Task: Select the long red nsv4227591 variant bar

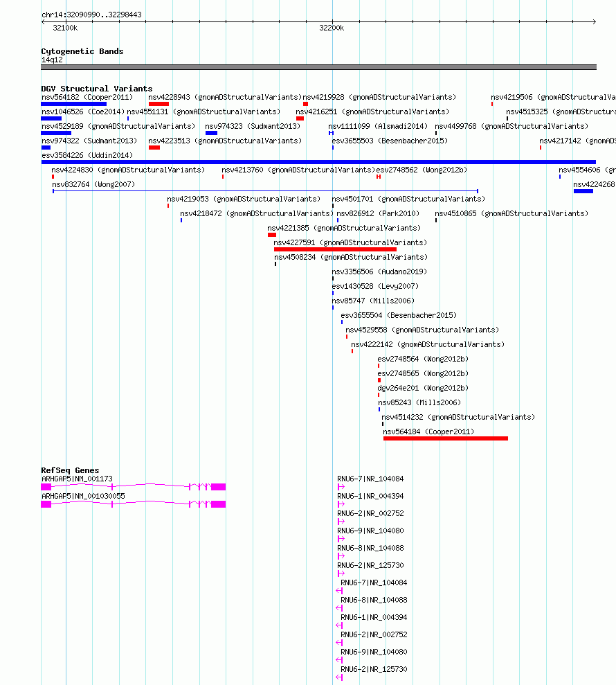Action: point(335,249)
